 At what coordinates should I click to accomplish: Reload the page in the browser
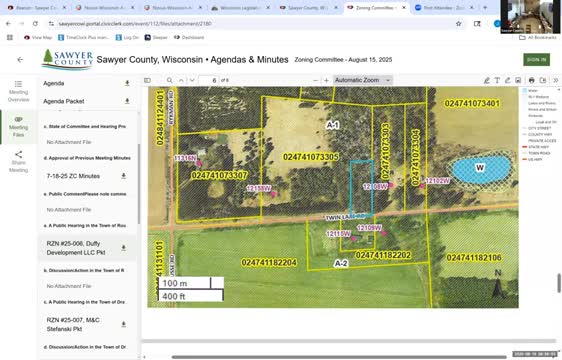(35, 24)
